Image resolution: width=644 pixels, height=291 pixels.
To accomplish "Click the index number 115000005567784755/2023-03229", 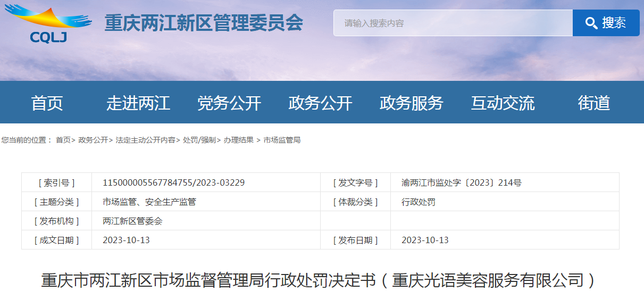I will point(173,182).
